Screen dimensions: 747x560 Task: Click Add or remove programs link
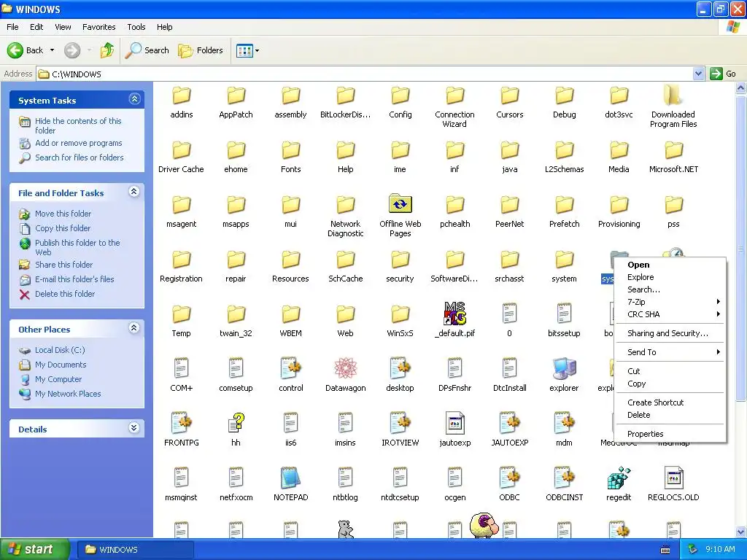(x=79, y=143)
